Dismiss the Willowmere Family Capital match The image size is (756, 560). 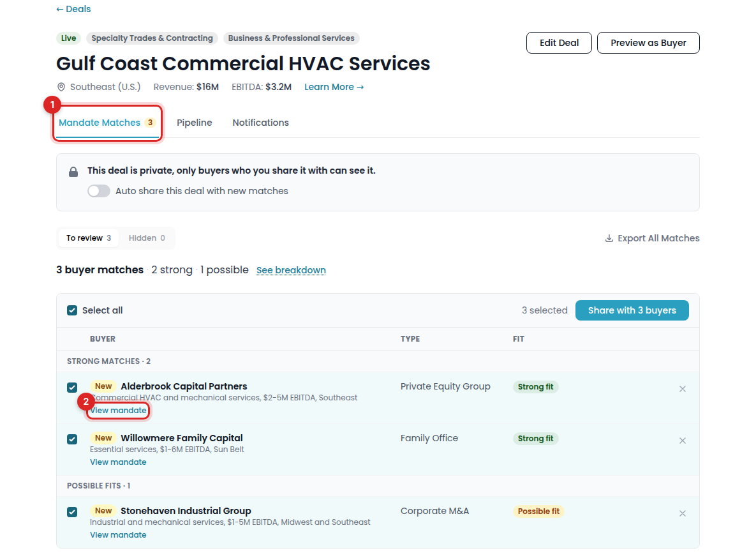[x=683, y=441]
